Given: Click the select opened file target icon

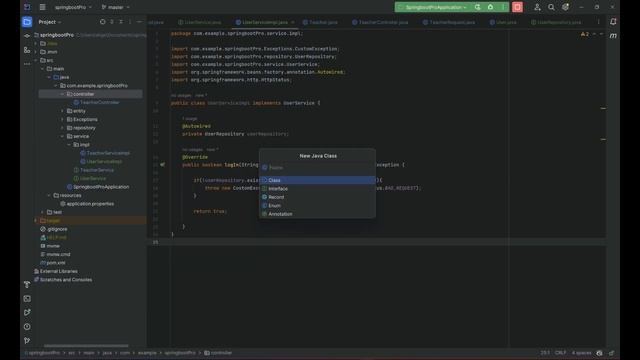Looking at the screenshot, I should point(102,22).
